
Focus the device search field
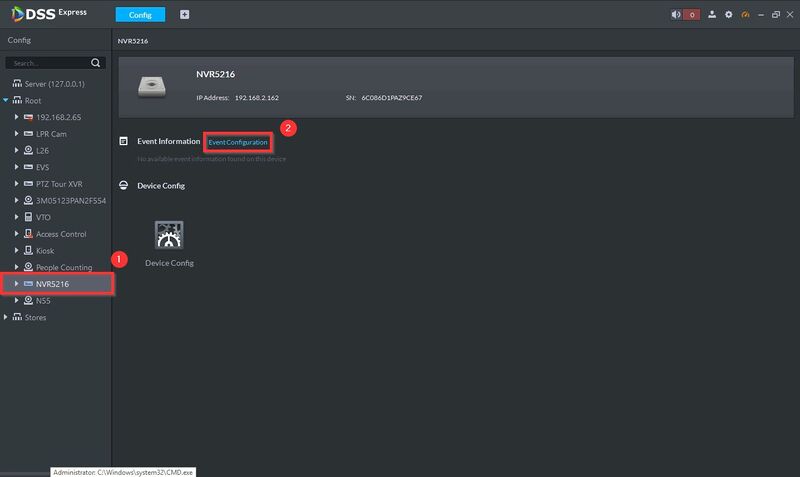[48, 63]
